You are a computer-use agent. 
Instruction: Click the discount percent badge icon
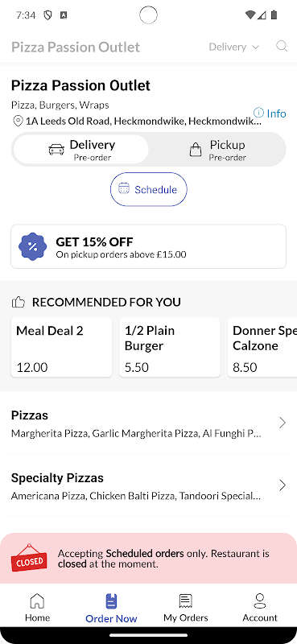32,246
